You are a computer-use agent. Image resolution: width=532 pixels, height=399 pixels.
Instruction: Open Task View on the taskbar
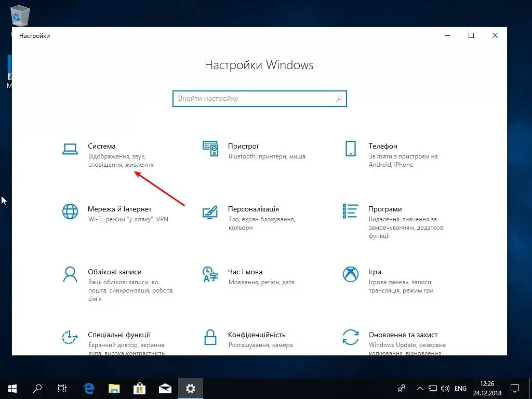[x=62, y=389]
